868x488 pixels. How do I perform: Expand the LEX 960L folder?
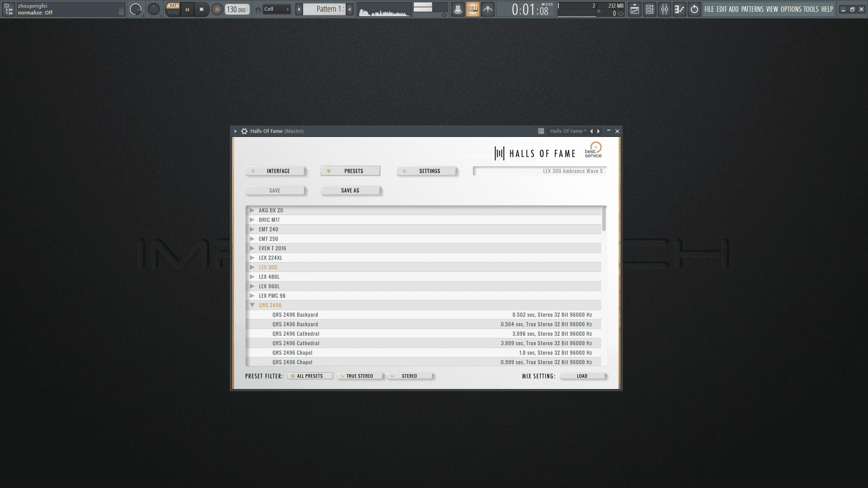pyautogui.click(x=252, y=286)
